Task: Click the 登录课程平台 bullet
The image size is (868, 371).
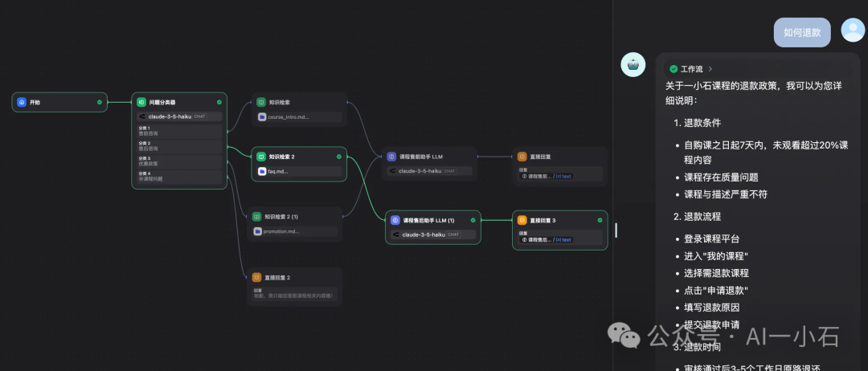Action: tap(711, 238)
